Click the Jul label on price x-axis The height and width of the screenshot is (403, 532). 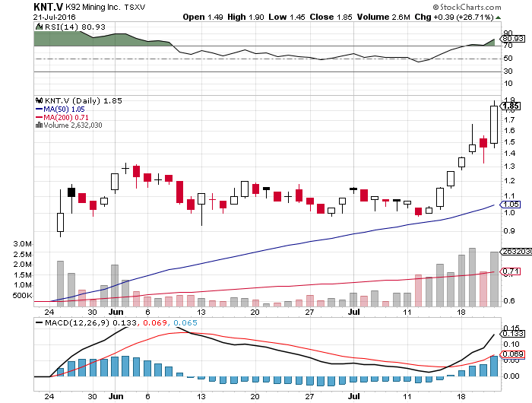pyautogui.click(x=354, y=312)
